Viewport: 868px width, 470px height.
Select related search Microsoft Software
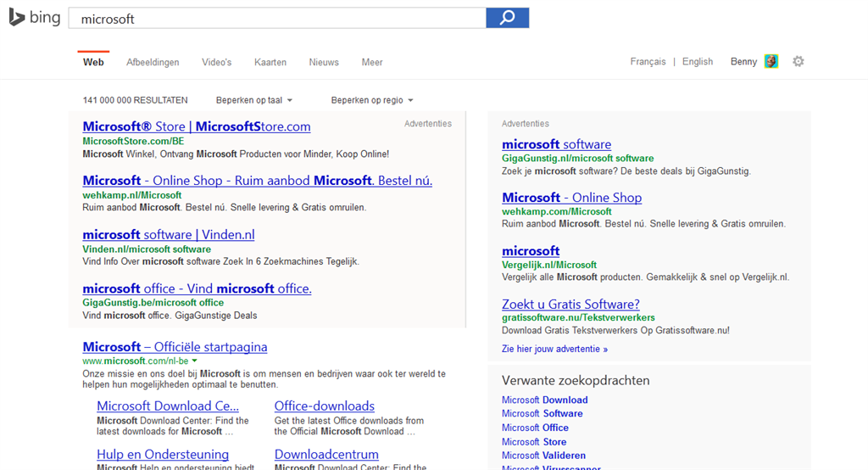pyautogui.click(x=542, y=413)
